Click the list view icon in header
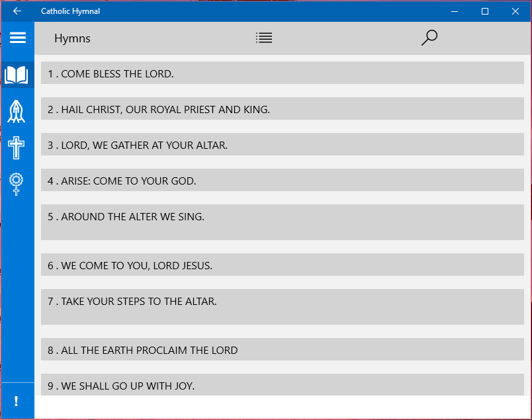This screenshot has width=532, height=420. 264,38
